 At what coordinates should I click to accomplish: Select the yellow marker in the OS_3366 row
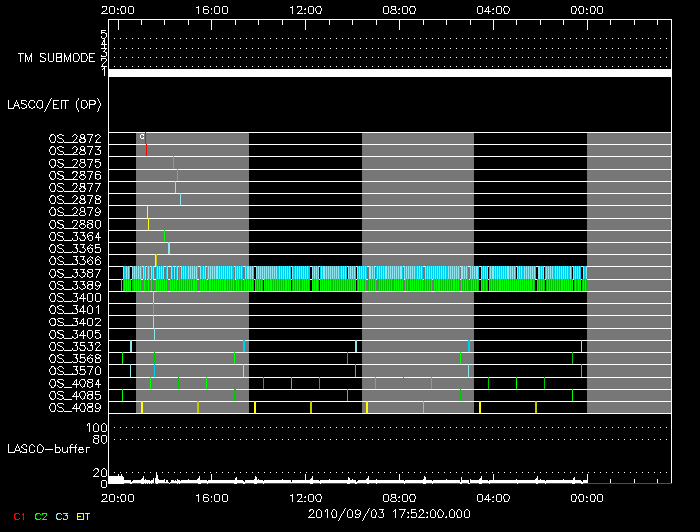point(156,260)
